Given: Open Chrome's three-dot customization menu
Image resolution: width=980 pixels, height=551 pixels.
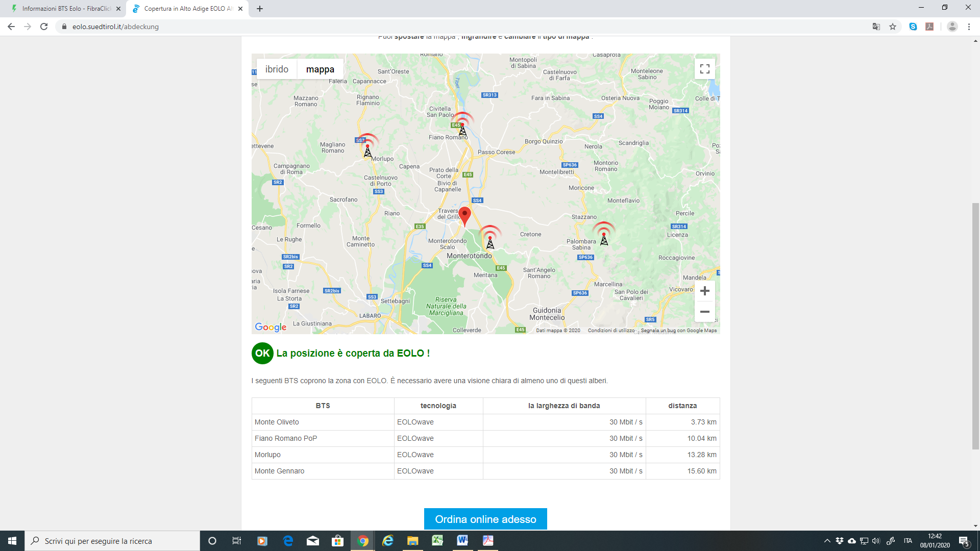Looking at the screenshot, I should pyautogui.click(x=969, y=27).
